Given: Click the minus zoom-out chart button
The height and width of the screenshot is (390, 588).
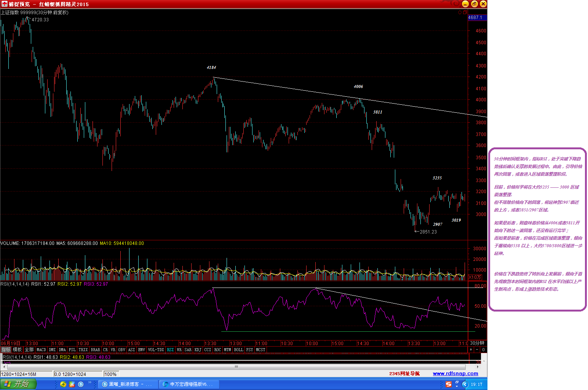Looking at the screenshot, I should pyautogui.click(x=477, y=350).
